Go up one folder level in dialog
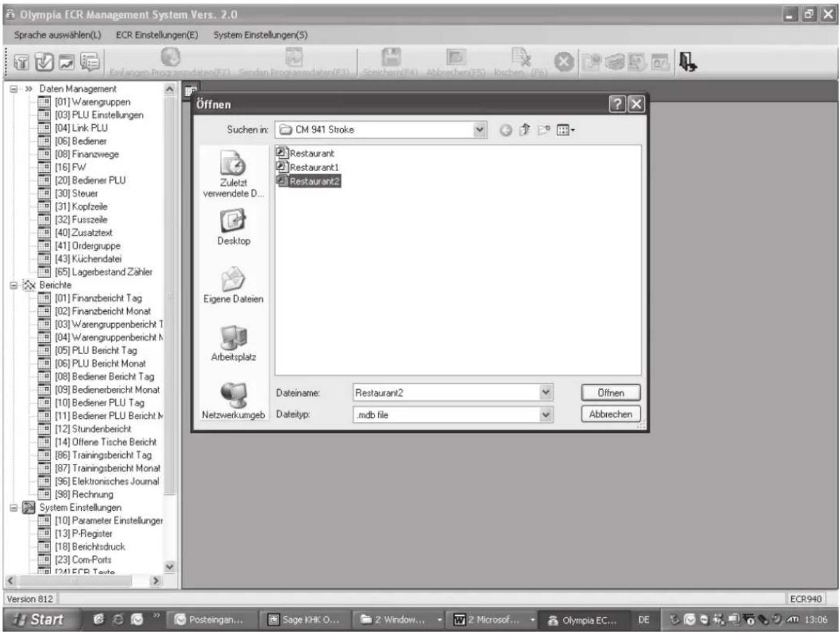This screenshot has height=632, width=840. pyautogui.click(x=524, y=129)
